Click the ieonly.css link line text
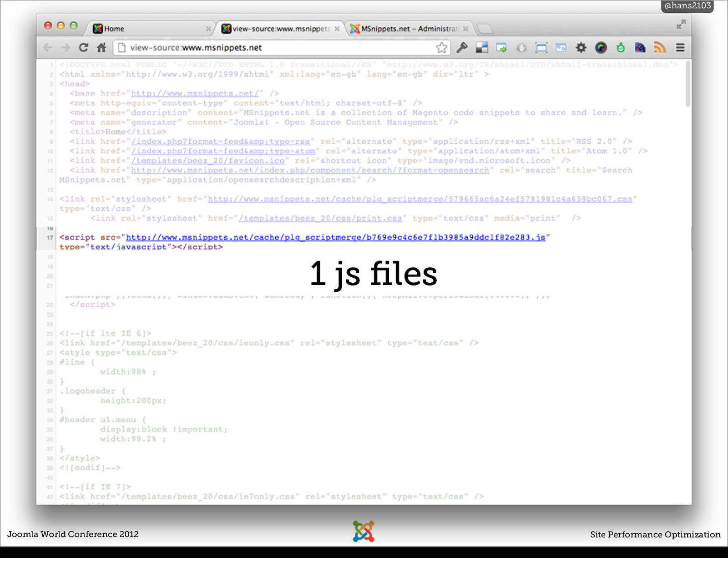Image resolution: width=728 pixels, height=561 pixels. (269, 343)
